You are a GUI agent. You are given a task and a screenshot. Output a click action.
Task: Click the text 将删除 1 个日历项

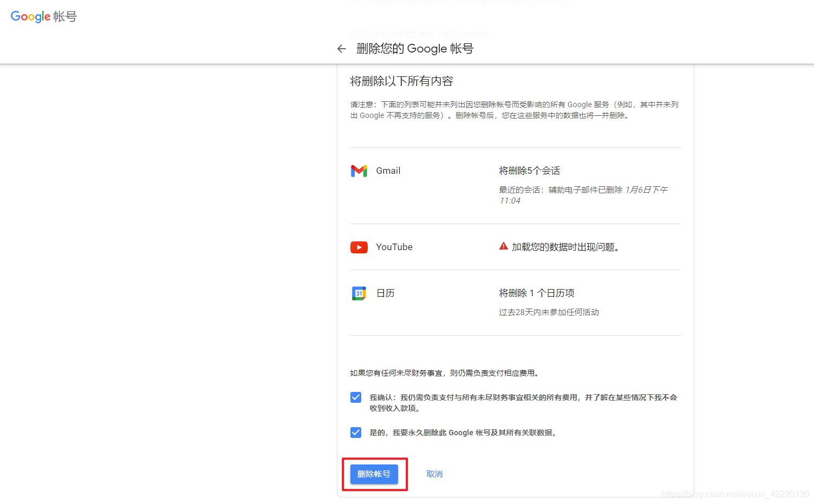pos(537,293)
